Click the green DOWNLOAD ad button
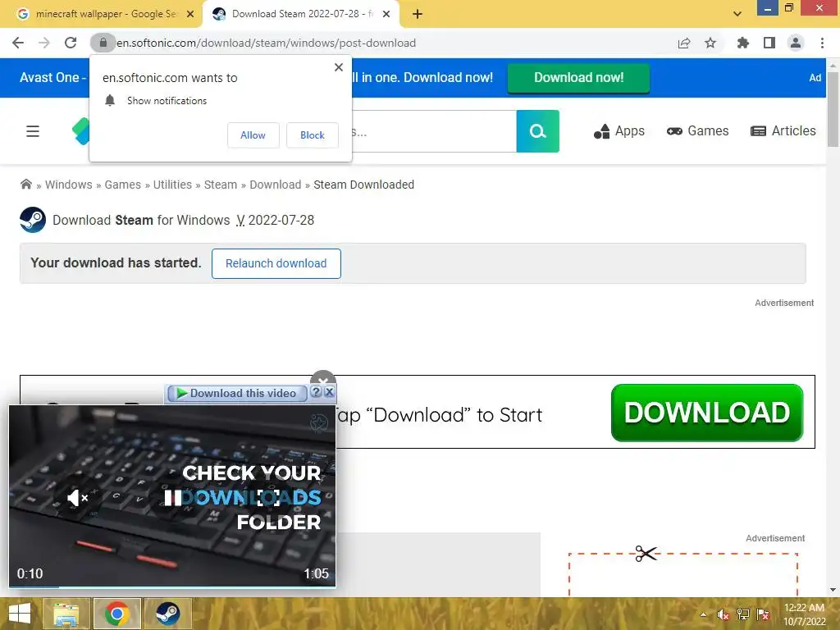The width and height of the screenshot is (840, 630). pos(706,413)
